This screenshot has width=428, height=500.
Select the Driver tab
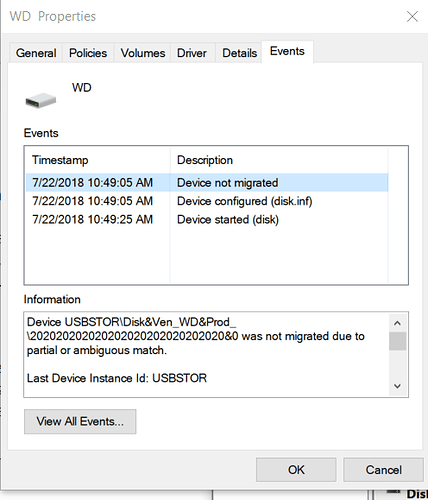[192, 53]
